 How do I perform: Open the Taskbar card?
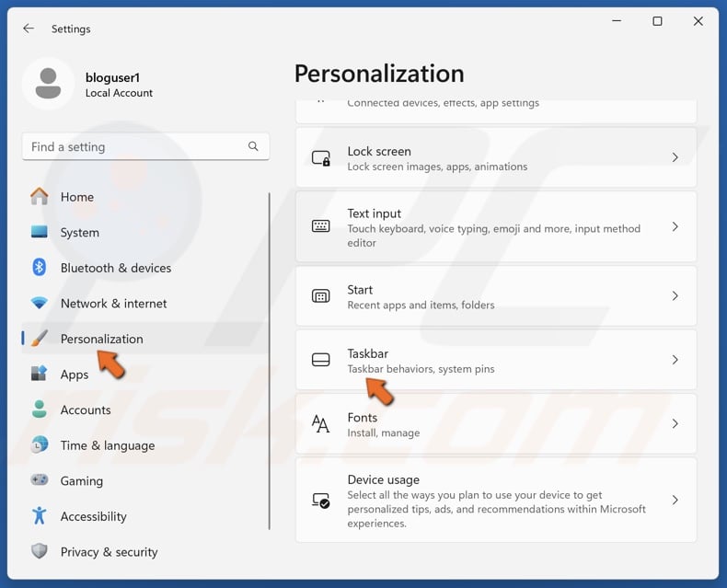point(496,360)
